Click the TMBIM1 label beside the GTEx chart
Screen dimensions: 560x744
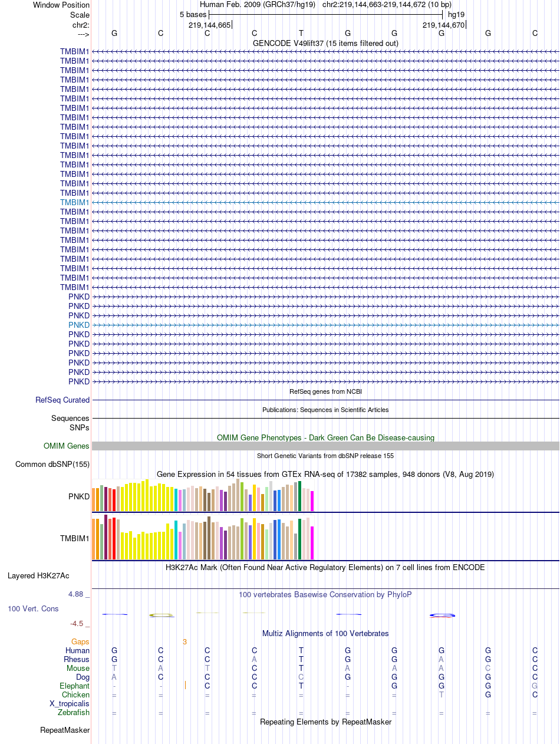tap(75, 538)
